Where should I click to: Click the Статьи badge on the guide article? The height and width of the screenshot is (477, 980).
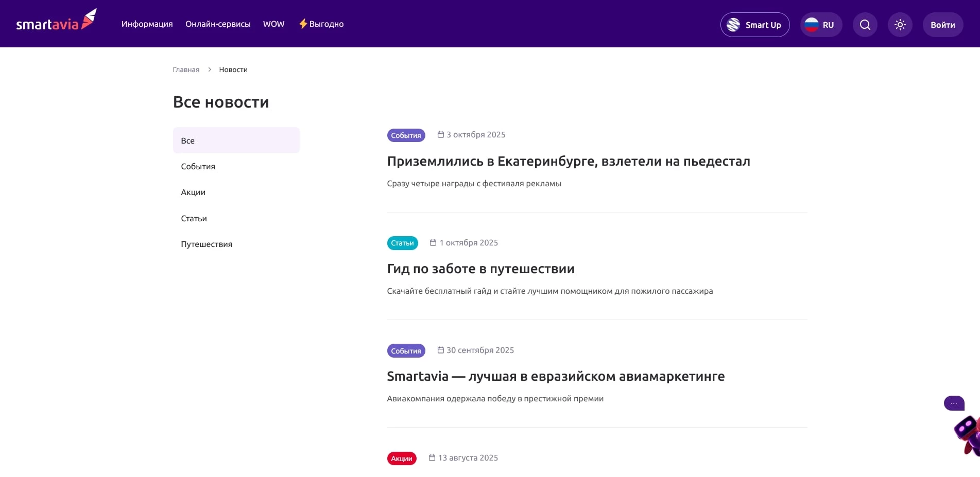pyautogui.click(x=402, y=242)
